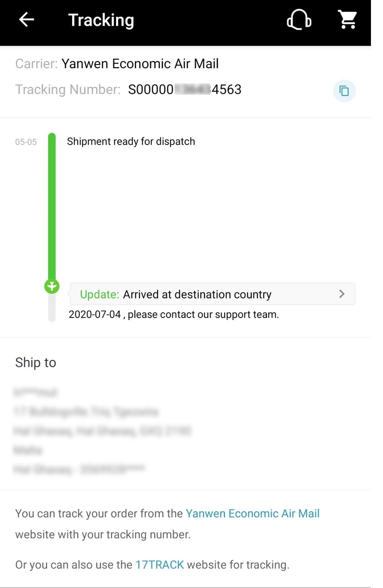Screen dimensions: 383x588
Task: Open the 17TRACK website link
Action: (159, 565)
